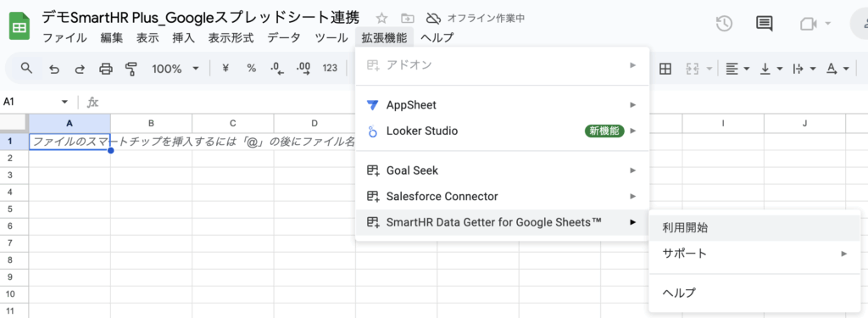Close the 拡張機能 menu

click(384, 37)
